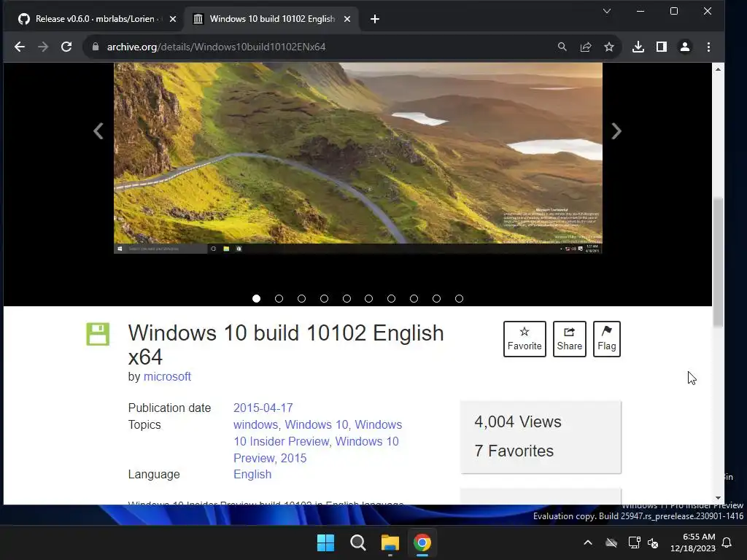Open the microsoft creator link

point(167,377)
